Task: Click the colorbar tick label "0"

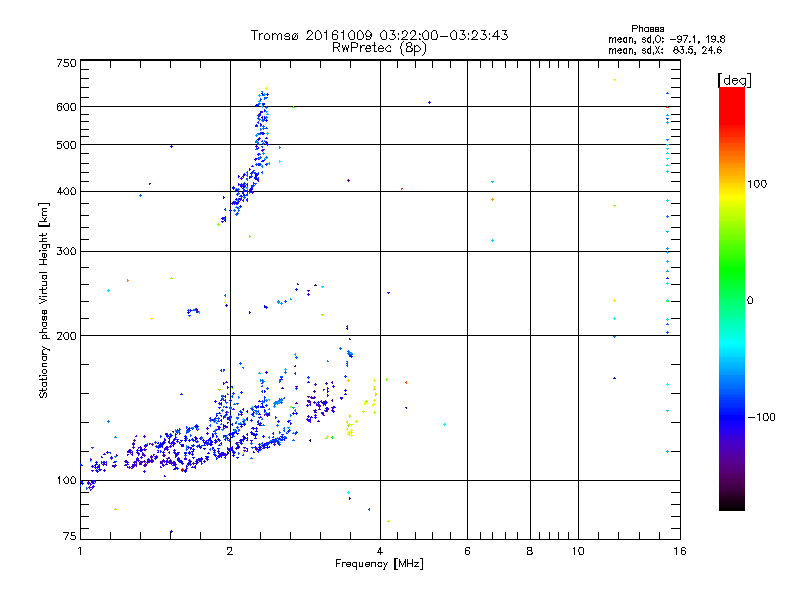Action: point(750,301)
